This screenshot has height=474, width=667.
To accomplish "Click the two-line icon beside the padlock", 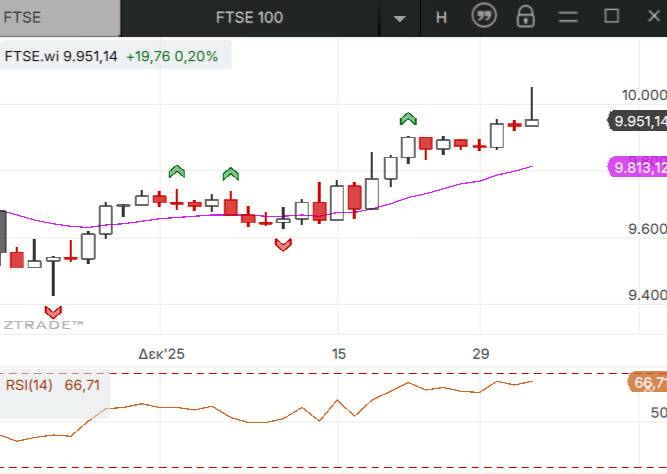I will click(x=568, y=17).
